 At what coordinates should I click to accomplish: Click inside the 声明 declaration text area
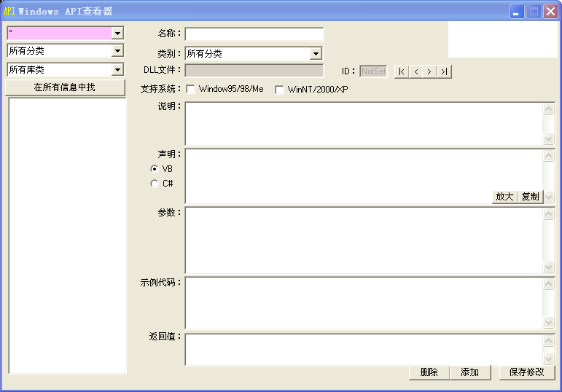[x=364, y=176]
